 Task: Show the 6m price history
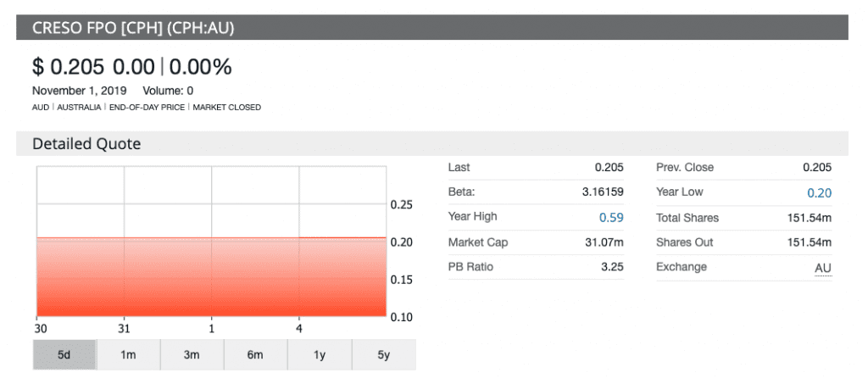point(255,355)
